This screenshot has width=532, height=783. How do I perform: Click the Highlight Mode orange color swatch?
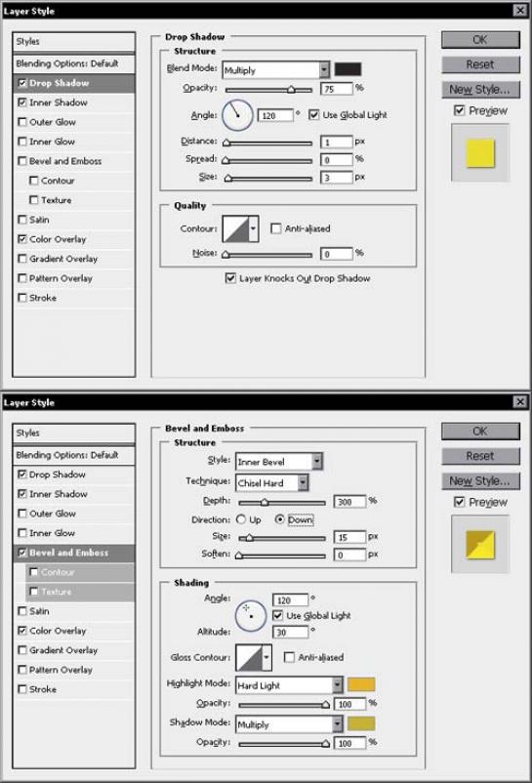361,684
